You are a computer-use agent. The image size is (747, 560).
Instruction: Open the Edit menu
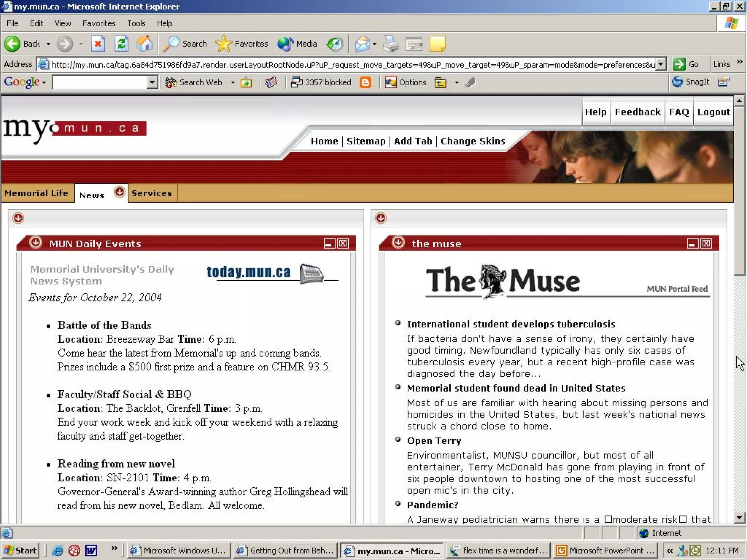click(x=36, y=23)
